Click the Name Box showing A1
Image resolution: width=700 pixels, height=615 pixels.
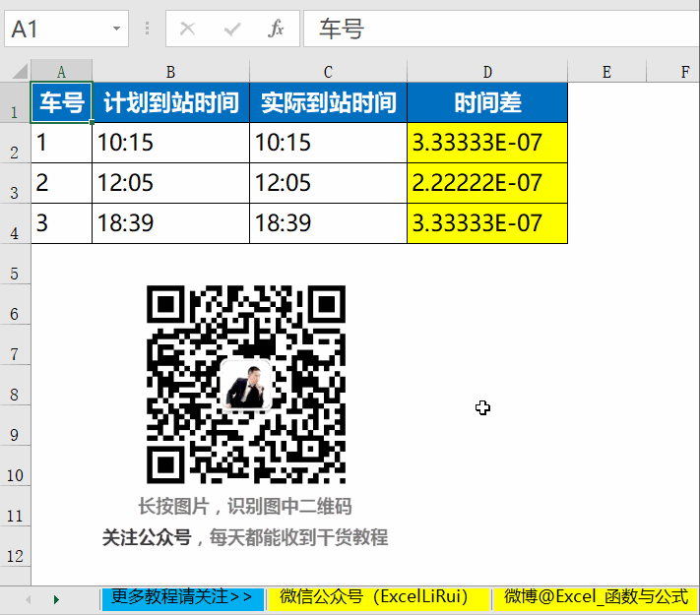point(67,29)
